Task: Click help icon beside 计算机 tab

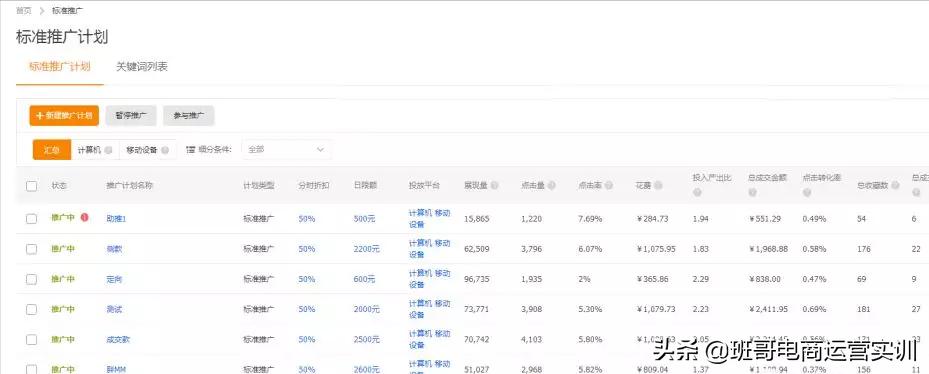Action: pos(108,150)
